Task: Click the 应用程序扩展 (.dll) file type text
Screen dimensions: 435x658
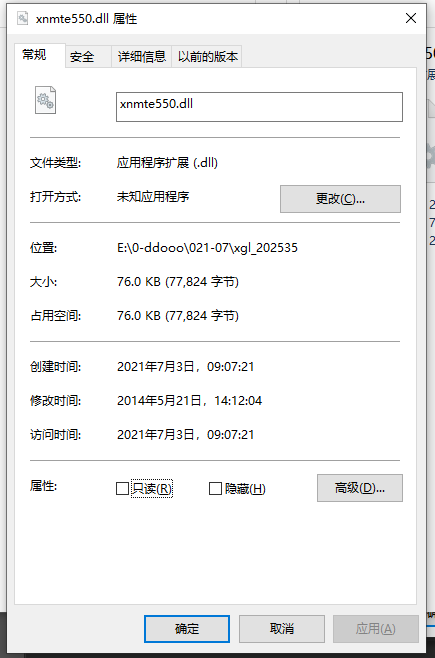Action: tap(167, 162)
